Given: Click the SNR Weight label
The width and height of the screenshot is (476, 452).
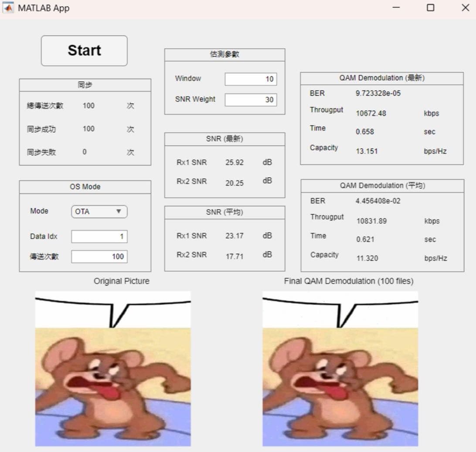Looking at the screenshot, I should (195, 99).
